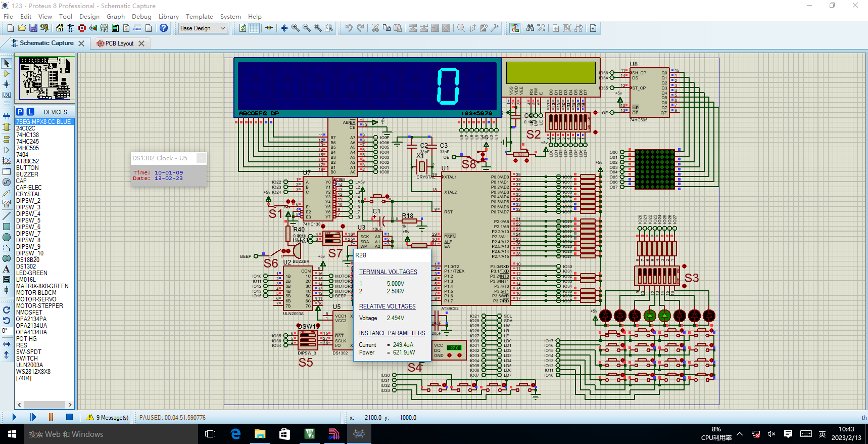Viewport: 868px width, 444px height.
Task: Zoom in on the schematic
Action: 295,28
